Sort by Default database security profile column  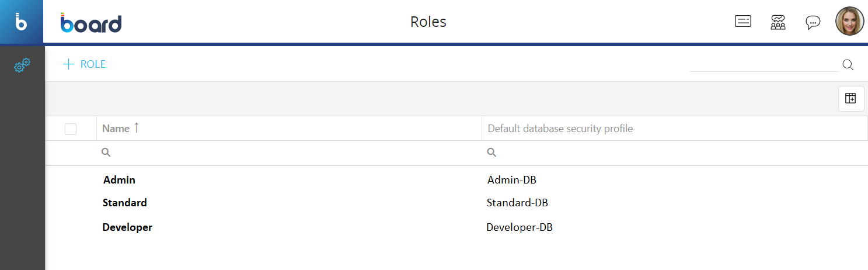coord(560,129)
